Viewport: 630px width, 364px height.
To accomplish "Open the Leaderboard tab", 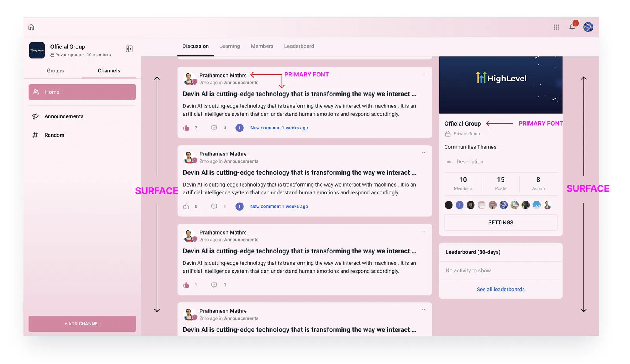I will (x=299, y=46).
